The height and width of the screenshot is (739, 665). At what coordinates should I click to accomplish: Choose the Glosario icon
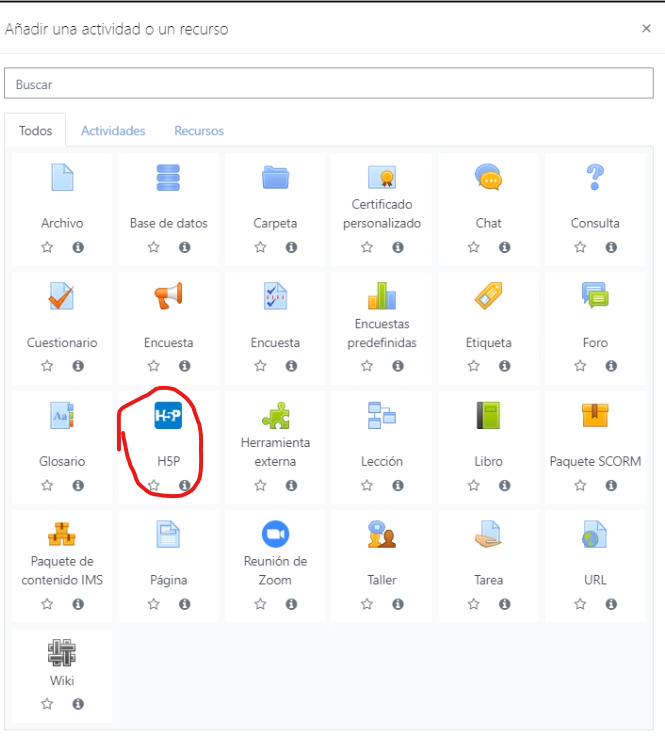tap(62, 415)
